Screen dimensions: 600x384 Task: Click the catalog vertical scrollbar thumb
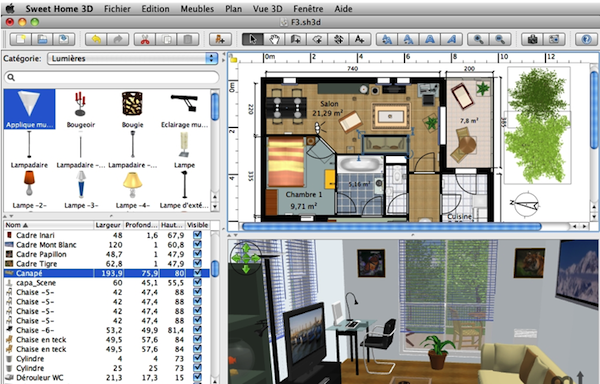215,107
